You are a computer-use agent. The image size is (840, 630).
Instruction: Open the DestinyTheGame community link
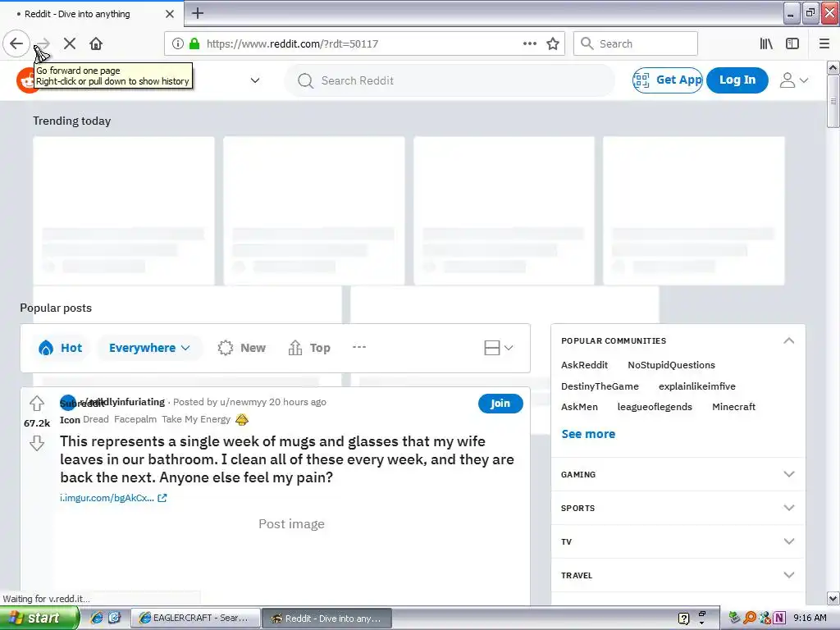(x=600, y=386)
